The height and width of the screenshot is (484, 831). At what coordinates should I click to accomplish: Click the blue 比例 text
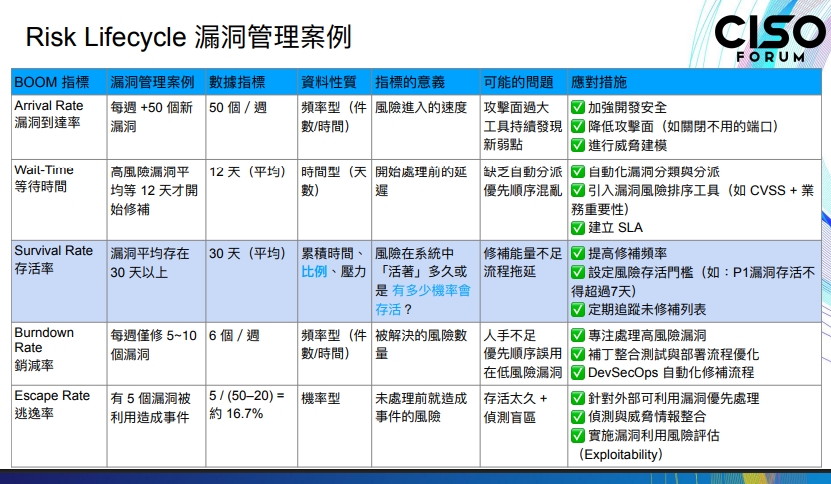coord(314,271)
